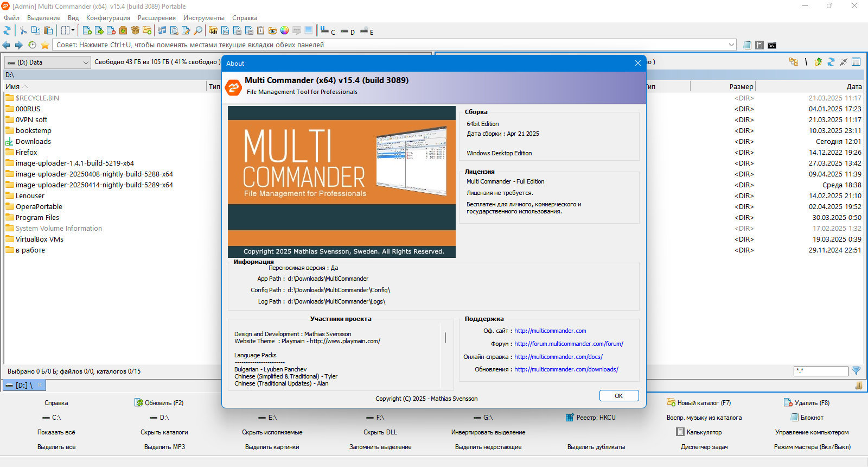Open the Справка menu
This screenshot has height=467, width=868.
245,18
